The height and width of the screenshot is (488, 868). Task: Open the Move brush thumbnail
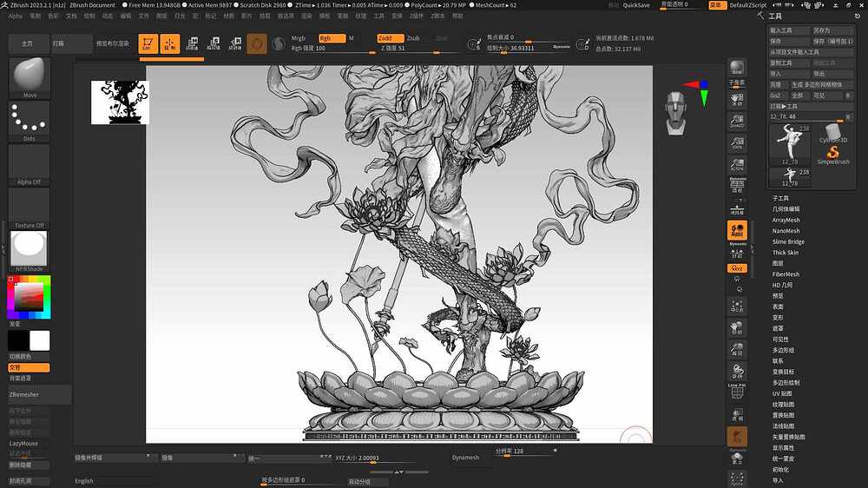pos(29,77)
